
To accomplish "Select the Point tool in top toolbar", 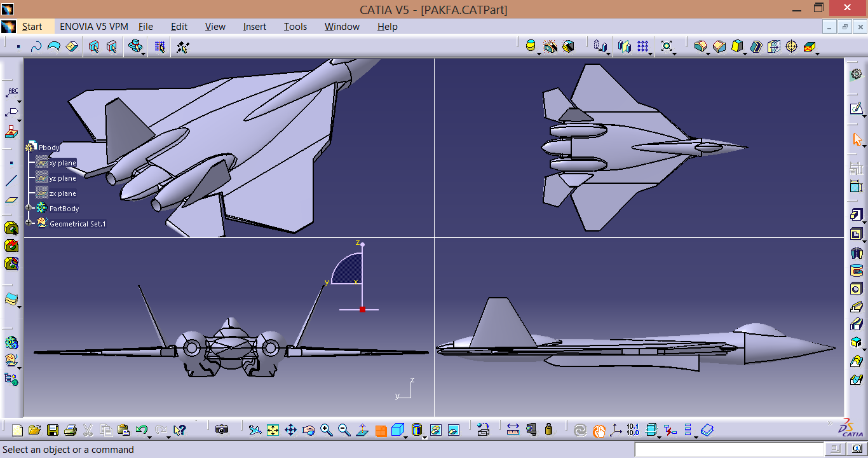I will click(x=18, y=46).
